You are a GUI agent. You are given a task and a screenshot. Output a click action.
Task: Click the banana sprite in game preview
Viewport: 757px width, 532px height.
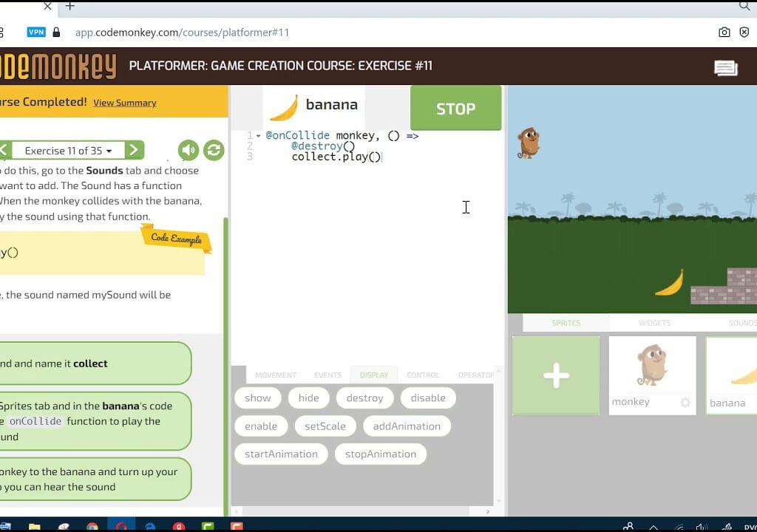tap(670, 282)
